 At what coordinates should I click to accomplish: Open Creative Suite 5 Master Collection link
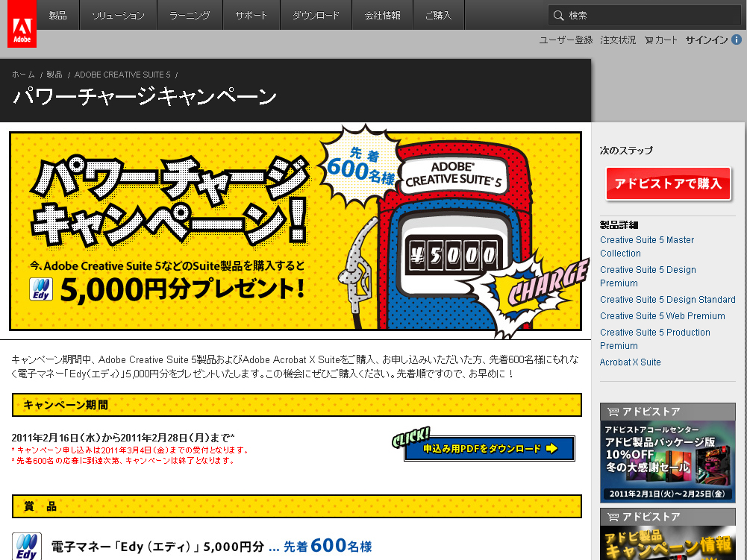coord(647,247)
